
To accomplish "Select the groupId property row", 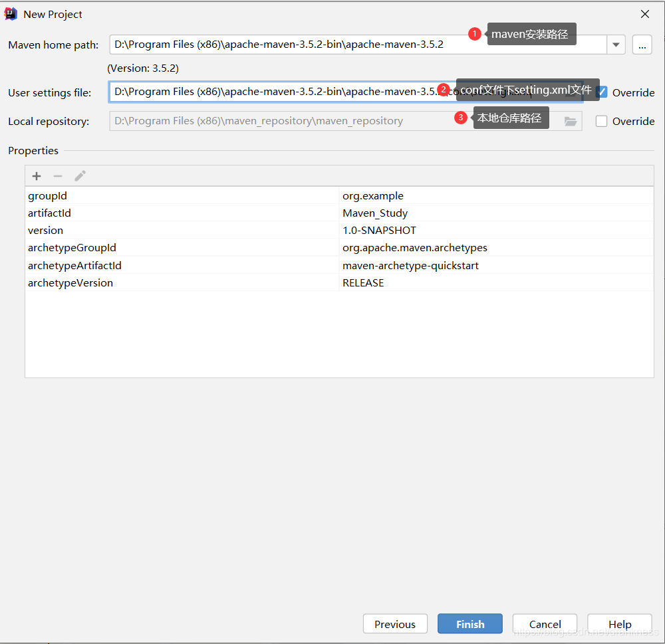I will click(339, 195).
